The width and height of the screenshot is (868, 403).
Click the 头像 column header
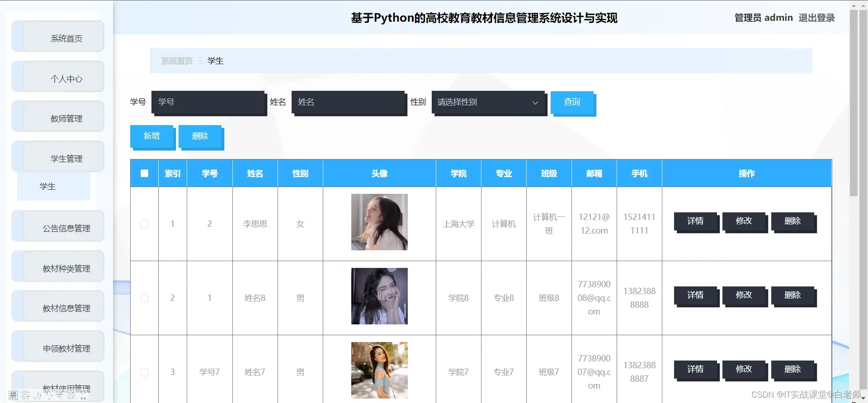(379, 173)
